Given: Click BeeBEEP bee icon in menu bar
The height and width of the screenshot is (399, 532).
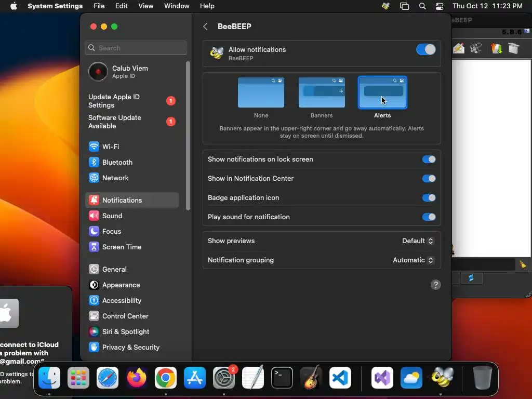Looking at the screenshot, I should (x=385, y=6).
